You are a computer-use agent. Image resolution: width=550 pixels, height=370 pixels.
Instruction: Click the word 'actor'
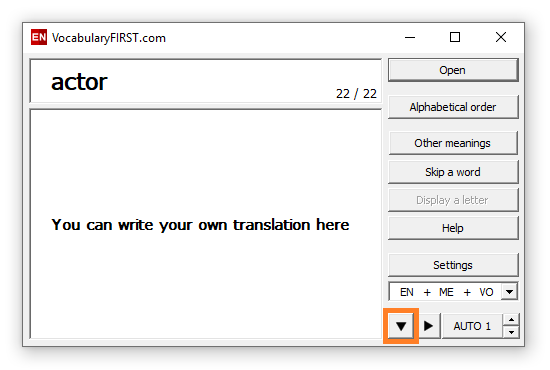tap(79, 82)
